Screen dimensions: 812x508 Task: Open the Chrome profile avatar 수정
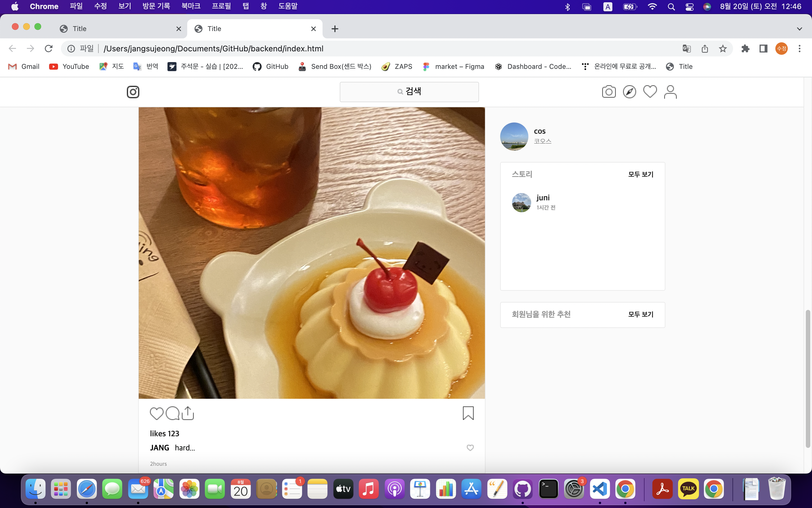pyautogui.click(x=782, y=49)
